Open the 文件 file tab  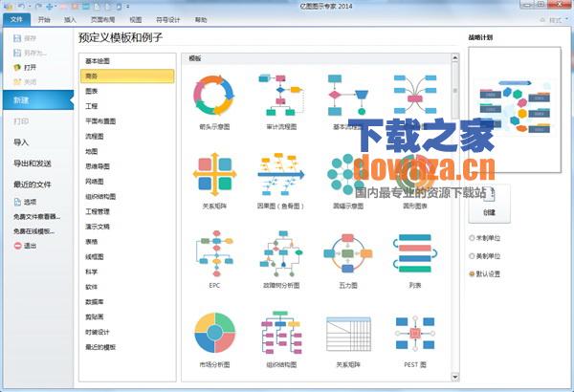[x=16, y=19]
